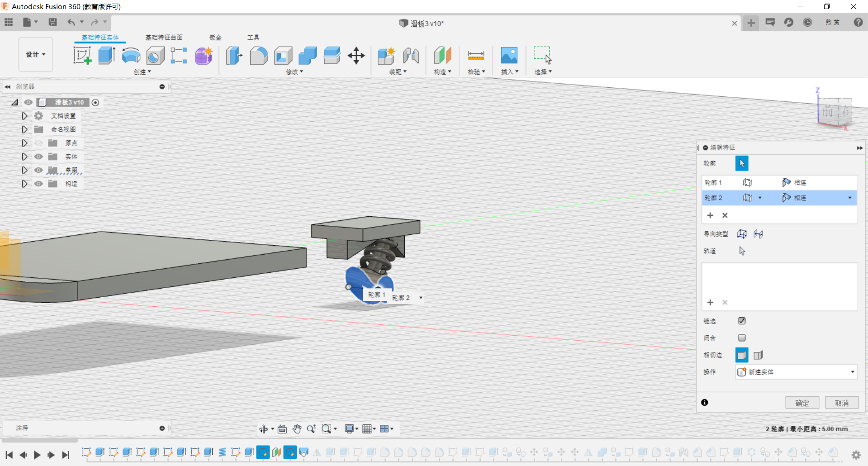Select the Joint tool

pyautogui.click(x=411, y=56)
